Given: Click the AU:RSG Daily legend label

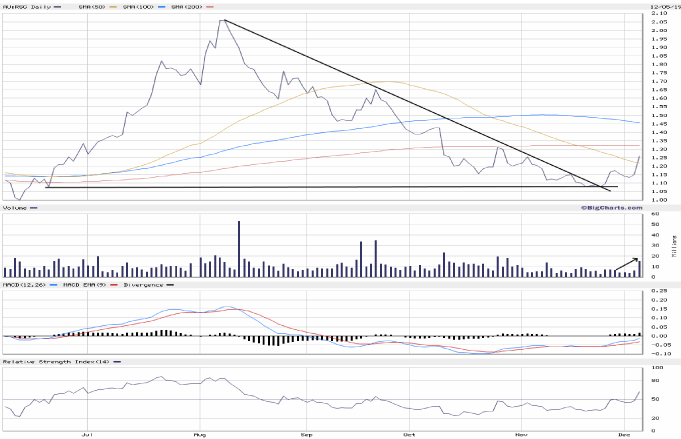Looking at the screenshot, I should pyautogui.click(x=24, y=6).
